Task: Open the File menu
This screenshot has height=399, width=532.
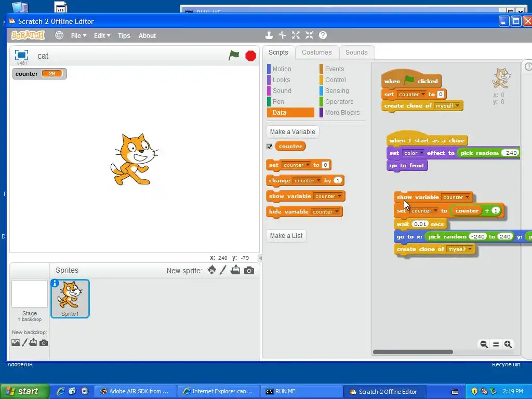Action: click(79, 36)
